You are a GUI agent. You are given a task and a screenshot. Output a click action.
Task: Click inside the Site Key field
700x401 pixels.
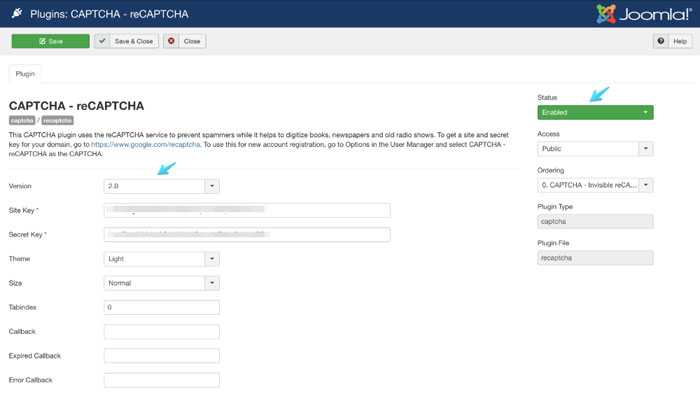click(247, 210)
